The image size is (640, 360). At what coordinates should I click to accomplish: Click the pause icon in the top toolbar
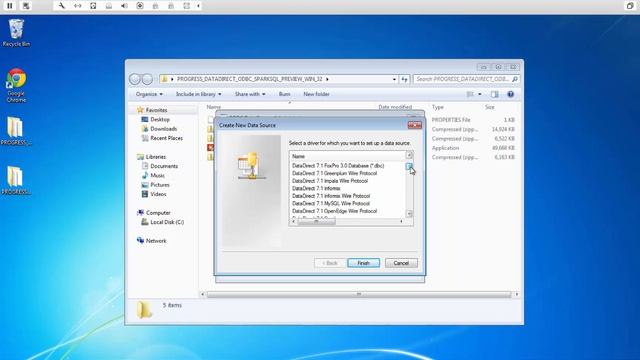10,6
